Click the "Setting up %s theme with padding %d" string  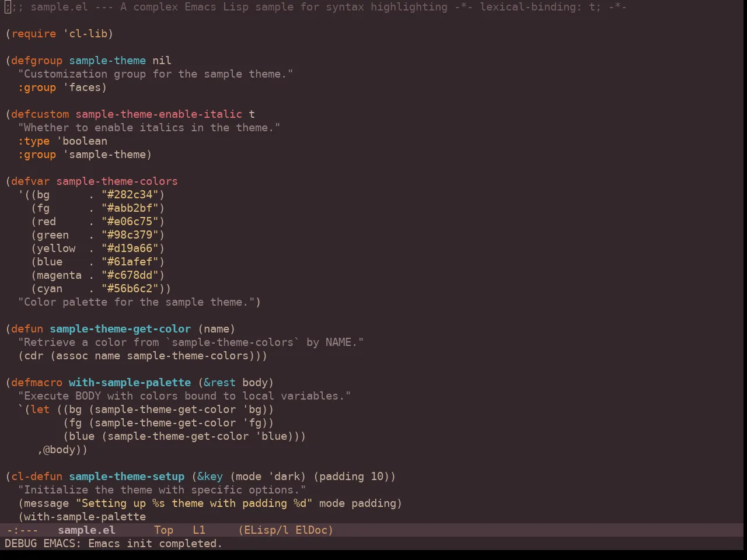click(194, 503)
